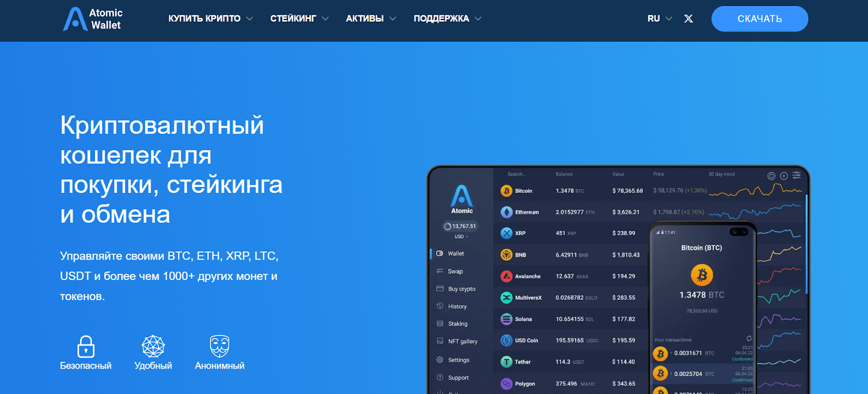This screenshot has width=868, height=394.
Task: Open the RU language selector
Action: 660,18
